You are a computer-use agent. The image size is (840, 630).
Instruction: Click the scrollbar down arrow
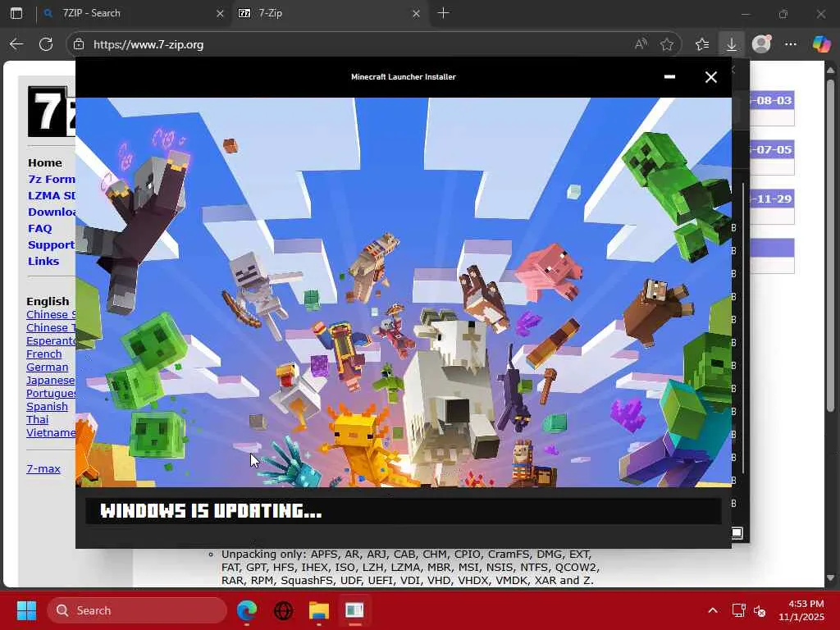[831, 578]
